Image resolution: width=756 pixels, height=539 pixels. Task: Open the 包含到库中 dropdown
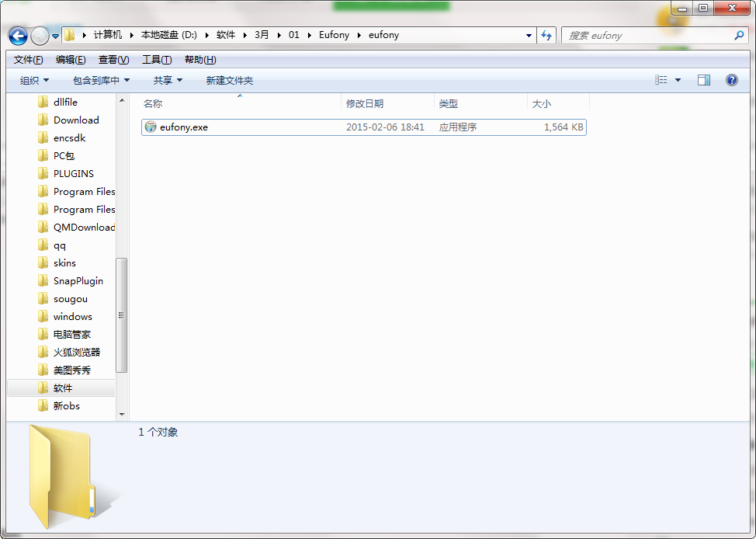click(101, 81)
